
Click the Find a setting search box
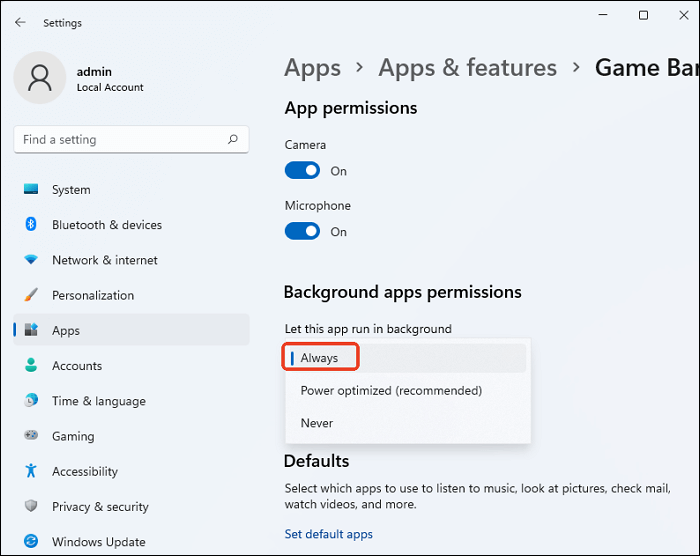point(120,140)
